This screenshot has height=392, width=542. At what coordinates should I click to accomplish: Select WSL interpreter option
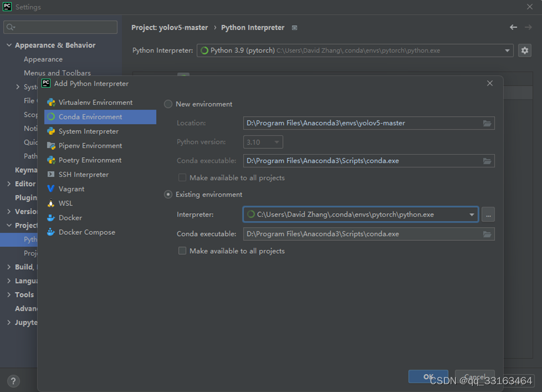[x=100, y=204]
